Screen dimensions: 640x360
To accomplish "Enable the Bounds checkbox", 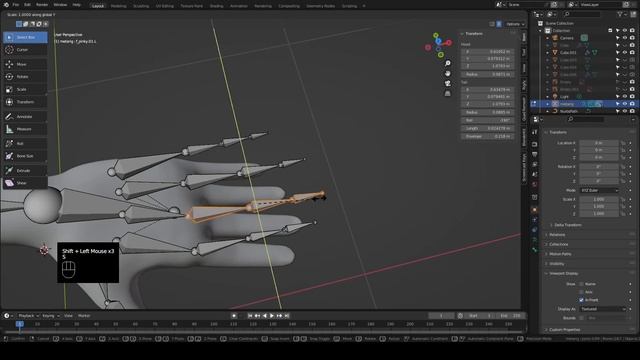I will point(582,318).
